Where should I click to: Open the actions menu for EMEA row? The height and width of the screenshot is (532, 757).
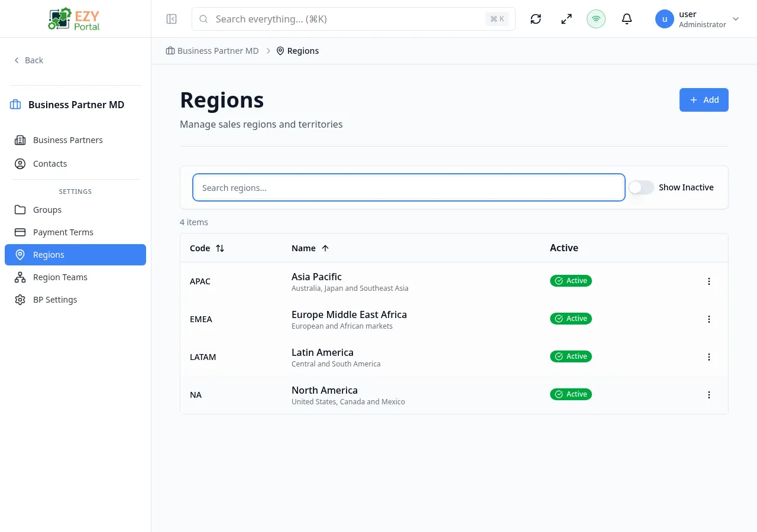click(x=709, y=319)
